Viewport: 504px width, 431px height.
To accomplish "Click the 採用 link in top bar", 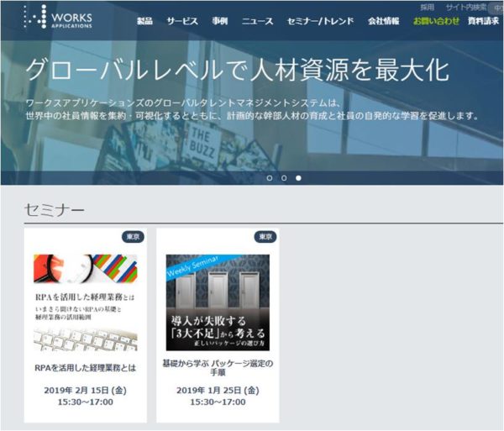I will click(428, 7).
